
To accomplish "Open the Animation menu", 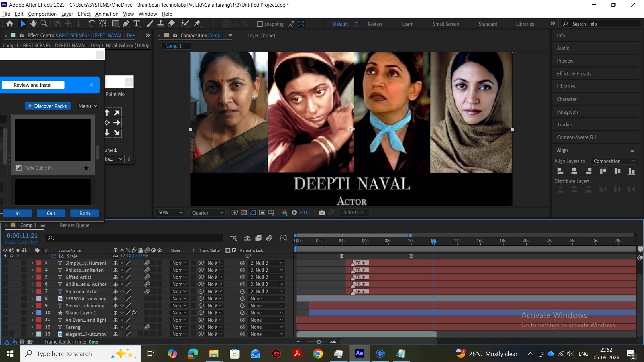I will click(x=107, y=14).
